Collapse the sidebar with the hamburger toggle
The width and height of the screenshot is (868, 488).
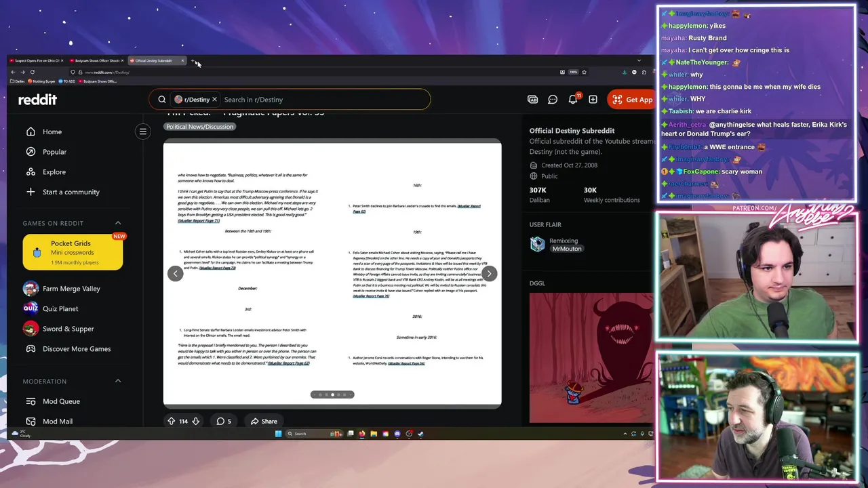[x=143, y=131]
